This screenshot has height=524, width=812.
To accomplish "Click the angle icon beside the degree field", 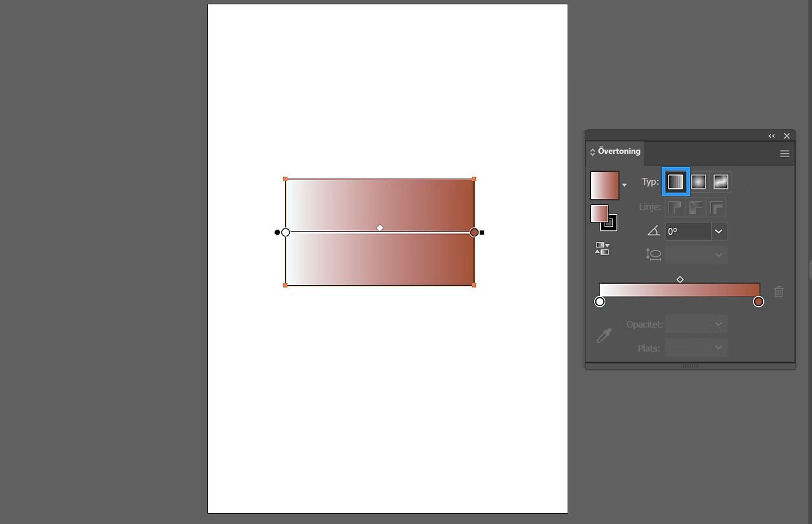I will point(653,230).
